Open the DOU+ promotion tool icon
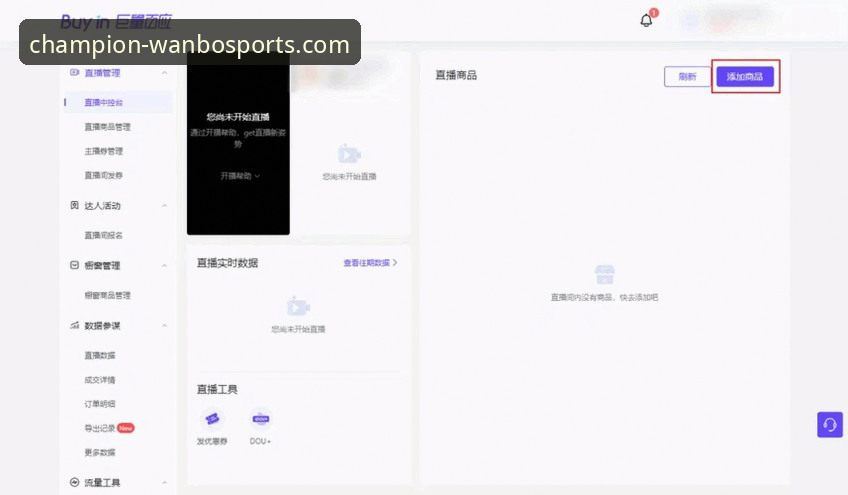This screenshot has width=848, height=495. [261, 419]
